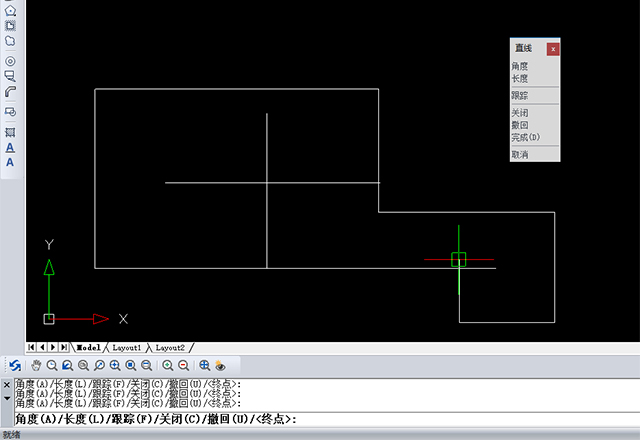
Task: Click the Zoom Center crosshair magnifier
Action: (115, 365)
